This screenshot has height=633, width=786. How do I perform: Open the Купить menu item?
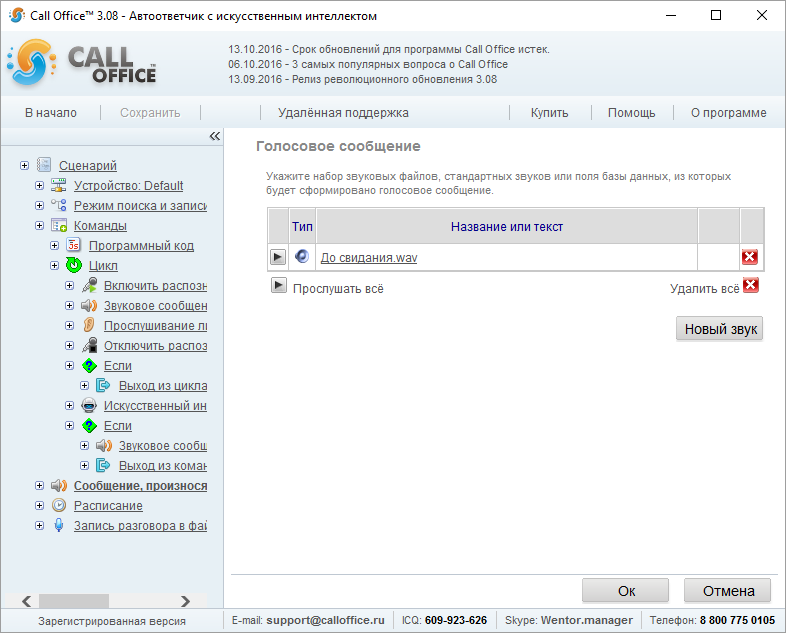[549, 113]
